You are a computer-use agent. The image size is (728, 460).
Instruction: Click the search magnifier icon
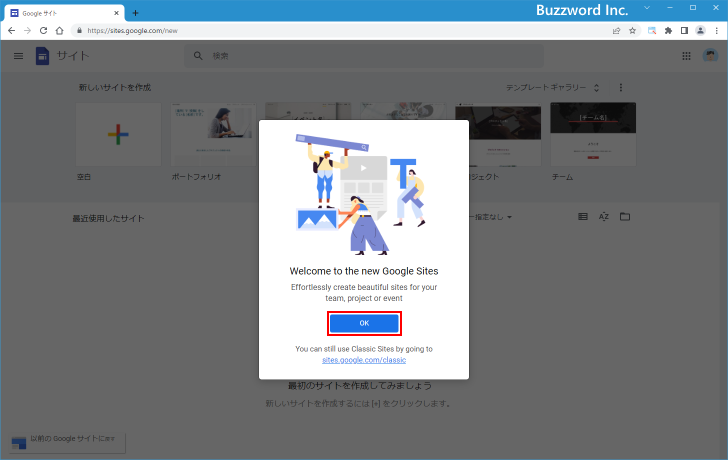tap(198, 56)
